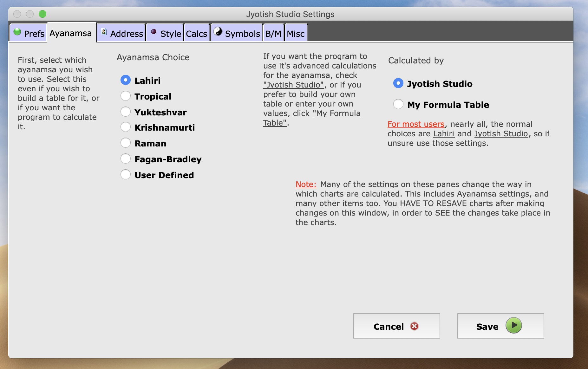This screenshot has width=588, height=369.
Task: Select the Tropical ayanamsa option
Action: pyautogui.click(x=126, y=96)
